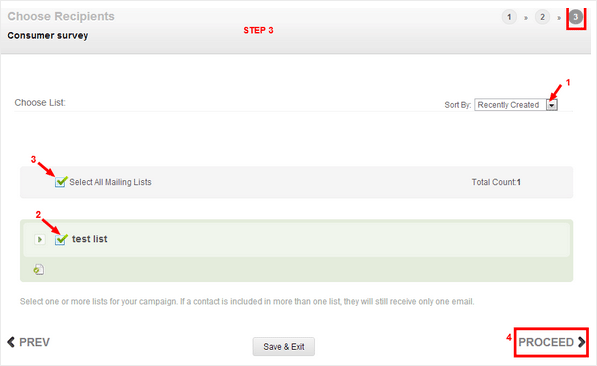The image size is (597, 366).
Task: Click the Choose Recipients heading
Action: coord(61,16)
